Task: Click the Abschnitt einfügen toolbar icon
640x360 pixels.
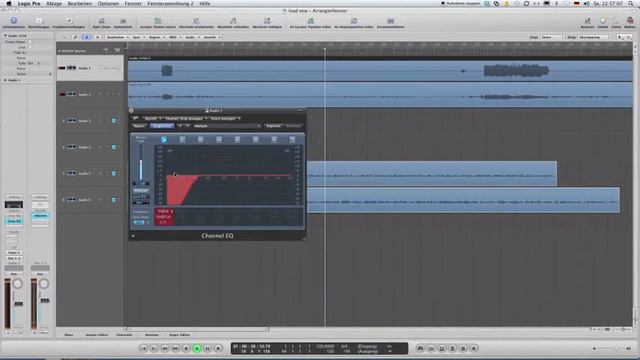Action: click(267, 21)
